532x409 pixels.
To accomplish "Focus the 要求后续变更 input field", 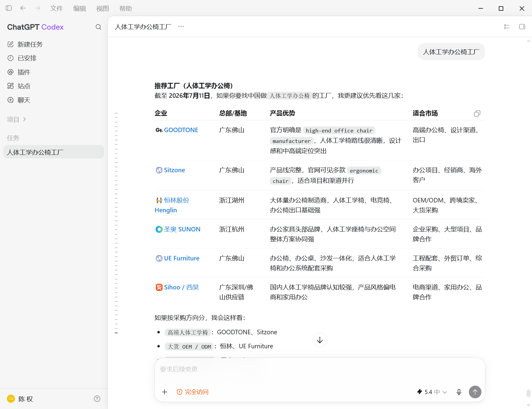I will pos(320,369).
